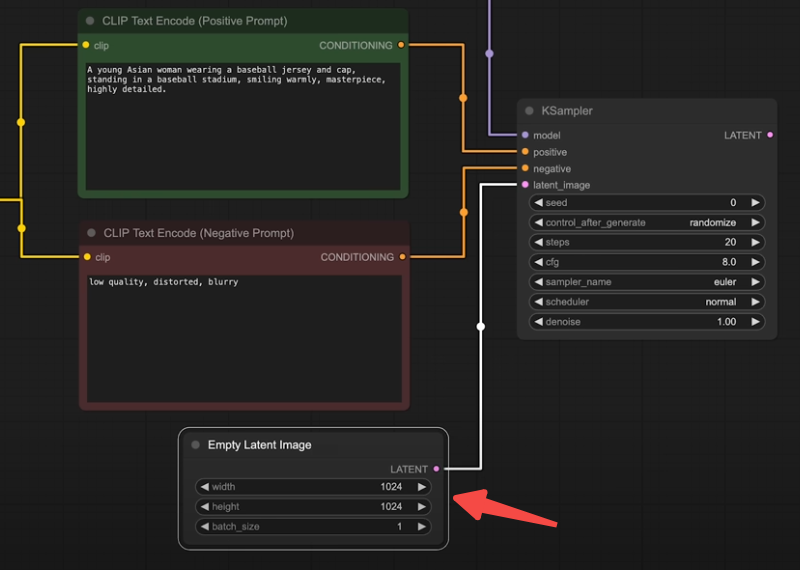Click the KSampler LATENT output port
The width and height of the screenshot is (800, 570).
[769, 135]
